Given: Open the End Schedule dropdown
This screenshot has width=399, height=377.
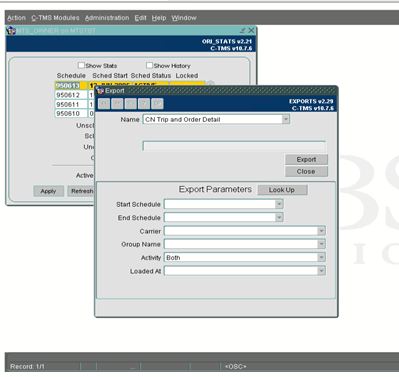Looking at the screenshot, I should [279, 217].
